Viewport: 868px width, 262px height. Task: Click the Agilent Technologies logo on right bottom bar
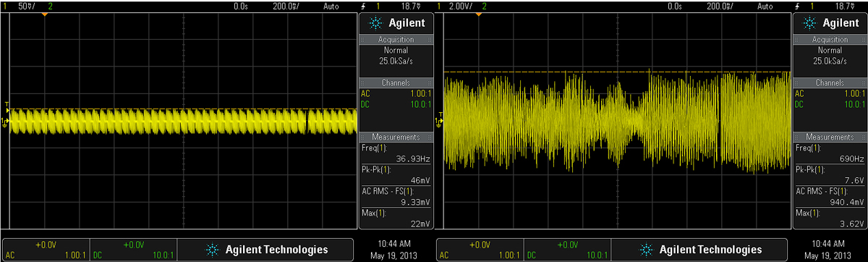[699, 250]
